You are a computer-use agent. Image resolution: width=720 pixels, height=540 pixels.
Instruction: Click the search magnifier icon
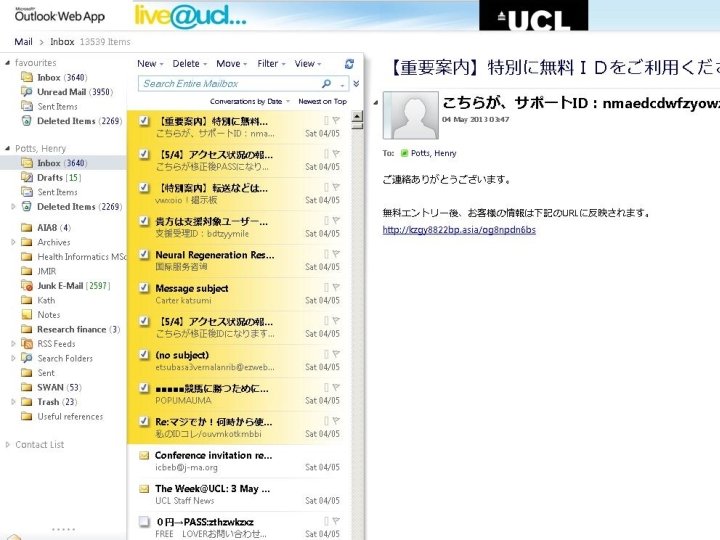click(x=326, y=84)
